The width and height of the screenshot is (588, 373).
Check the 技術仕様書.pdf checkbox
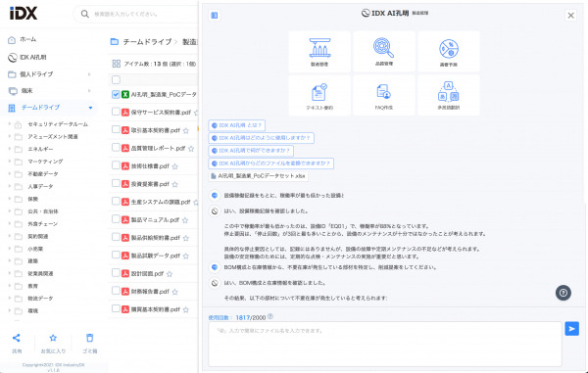pos(116,165)
